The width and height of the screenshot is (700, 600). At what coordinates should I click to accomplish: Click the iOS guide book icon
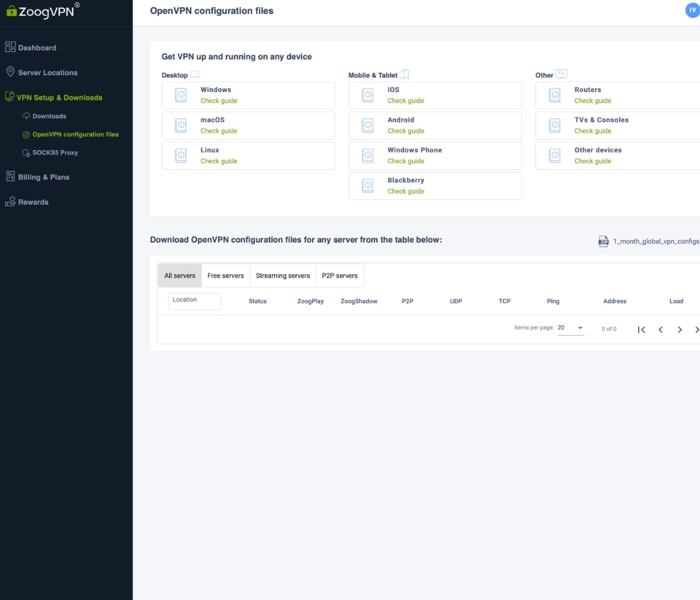click(x=367, y=94)
